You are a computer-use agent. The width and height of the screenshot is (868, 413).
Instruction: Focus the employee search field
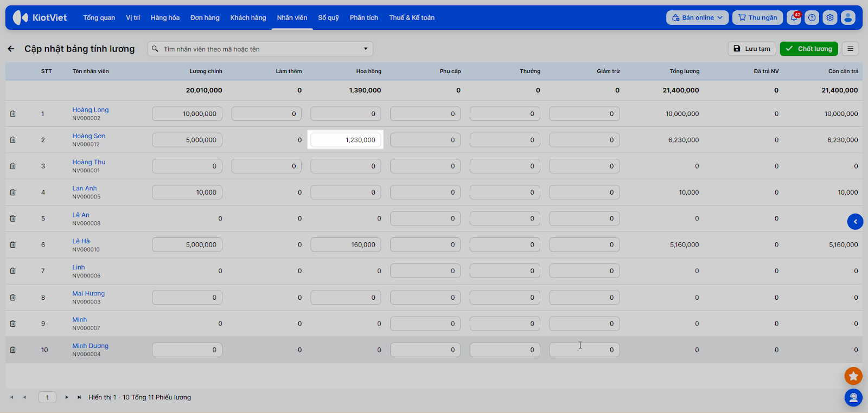coord(260,49)
